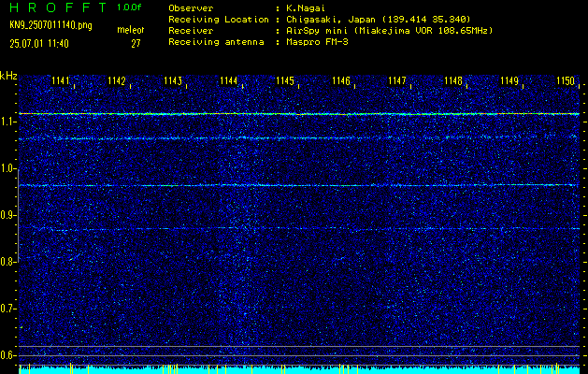
Task: Click the strong carrier line above 1.1 kHz
Action: point(299,113)
